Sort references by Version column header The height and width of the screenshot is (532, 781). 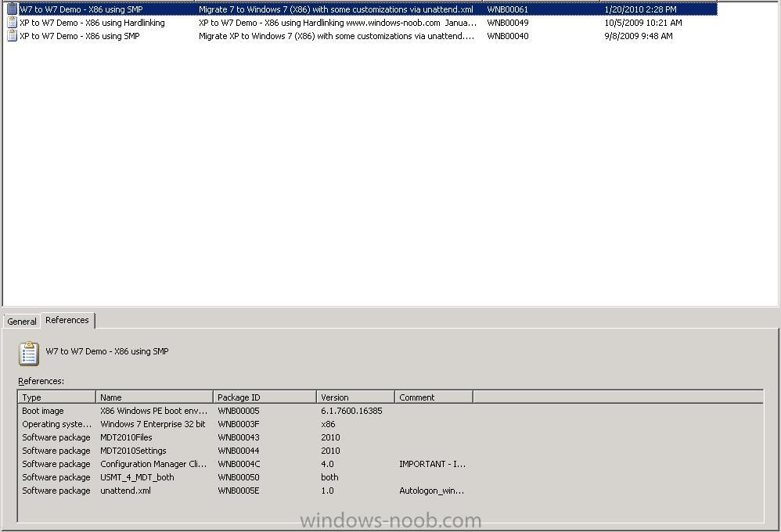(355, 397)
